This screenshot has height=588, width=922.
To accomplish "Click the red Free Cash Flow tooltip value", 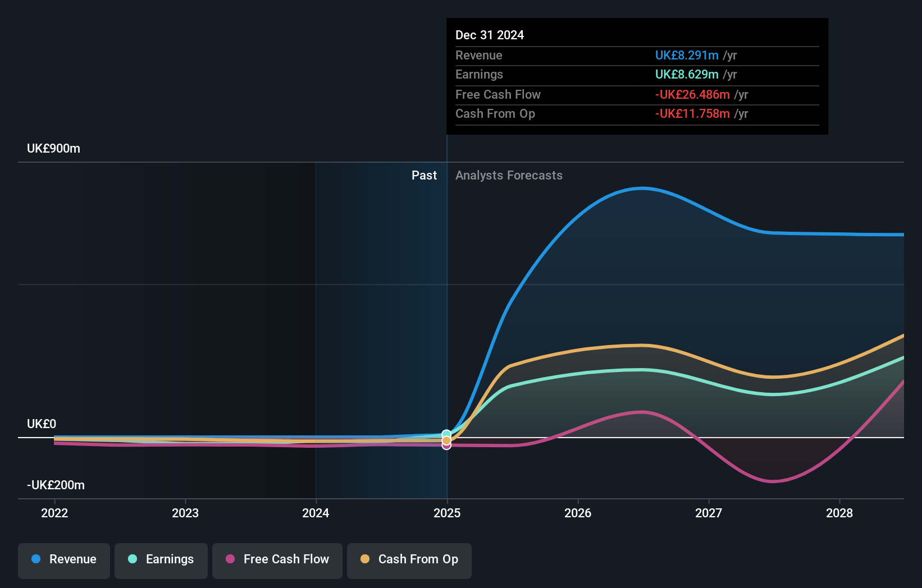I will click(693, 95).
